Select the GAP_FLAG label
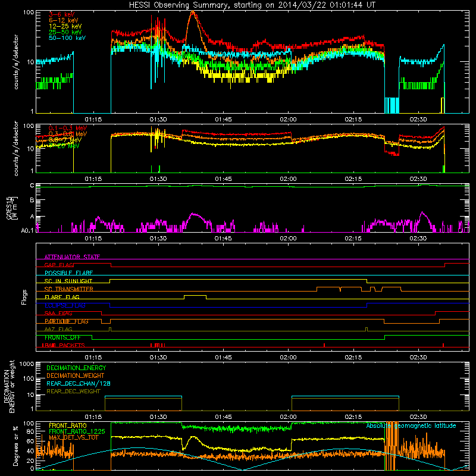The height and width of the screenshot is (476, 476). (x=59, y=265)
